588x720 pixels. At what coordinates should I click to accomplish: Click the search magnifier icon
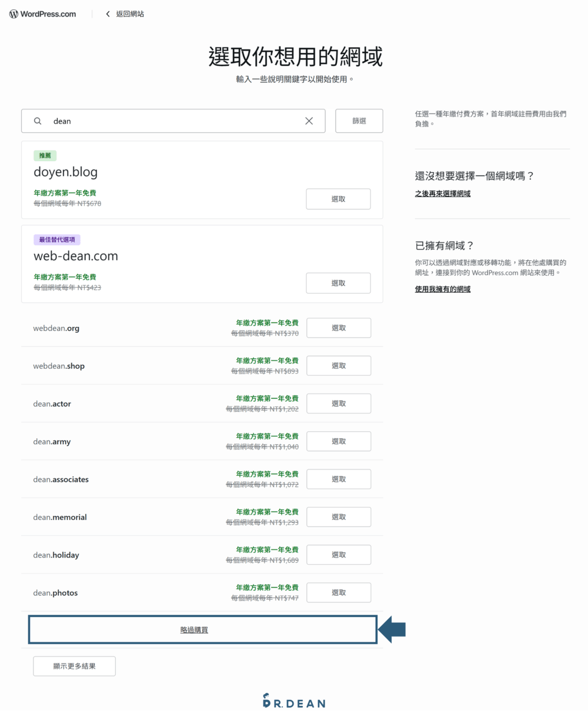click(37, 121)
